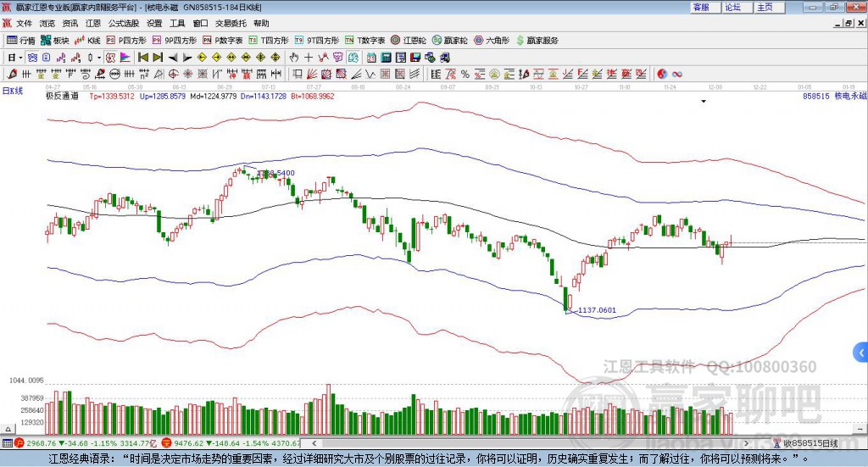Screen dimensions: 868x467
Task: Open the 9T四方形 tool
Action: click(317, 41)
